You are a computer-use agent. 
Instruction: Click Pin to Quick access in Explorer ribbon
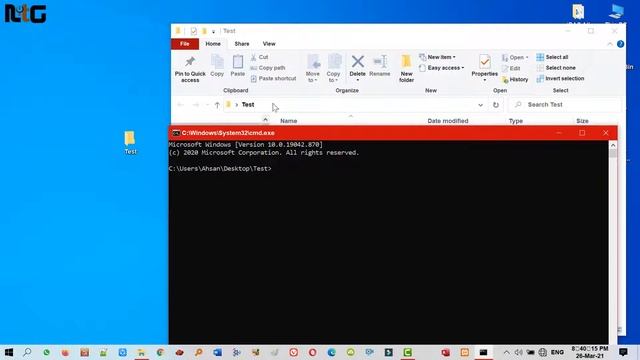190,70
